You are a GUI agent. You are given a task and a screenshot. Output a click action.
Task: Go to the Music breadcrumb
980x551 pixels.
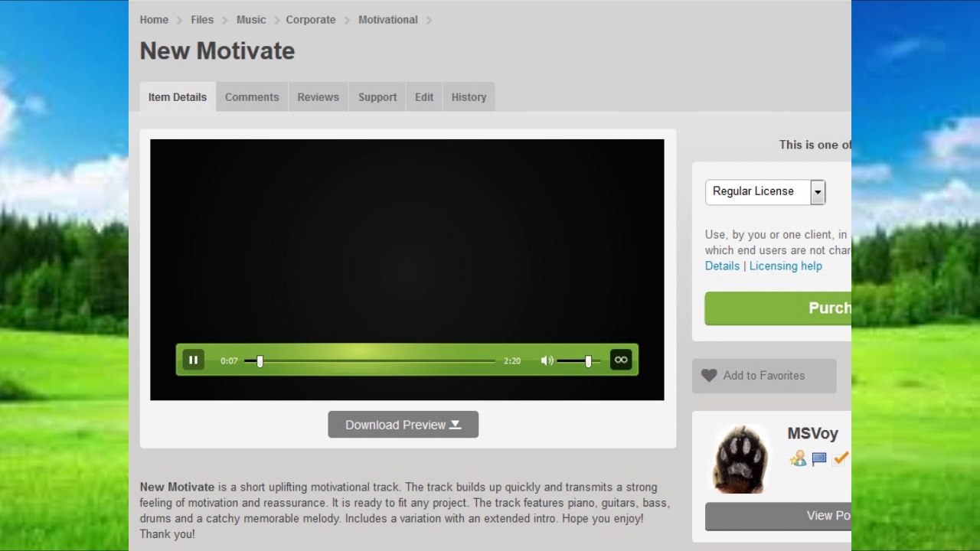point(251,20)
